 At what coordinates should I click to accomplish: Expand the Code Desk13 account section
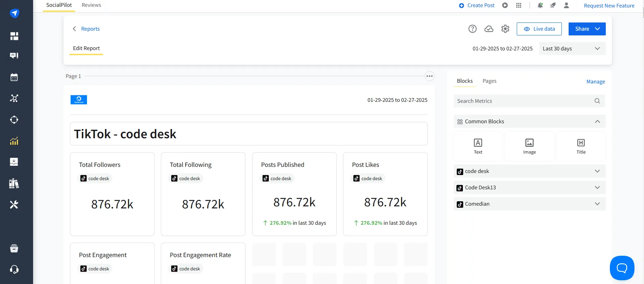[529, 188]
